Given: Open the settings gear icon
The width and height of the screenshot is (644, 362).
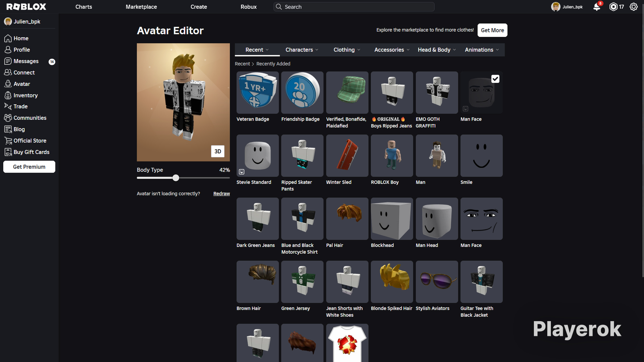Looking at the screenshot, I should tap(633, 7).
